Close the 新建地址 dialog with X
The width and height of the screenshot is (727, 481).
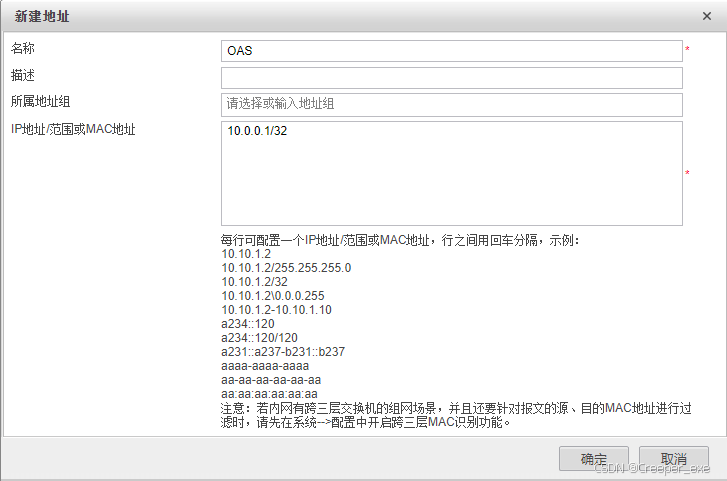point(707,16)
